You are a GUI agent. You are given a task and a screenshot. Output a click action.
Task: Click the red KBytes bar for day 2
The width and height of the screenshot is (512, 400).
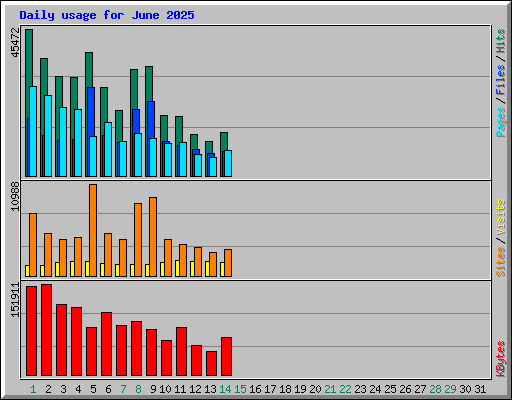tap(46, 330)
